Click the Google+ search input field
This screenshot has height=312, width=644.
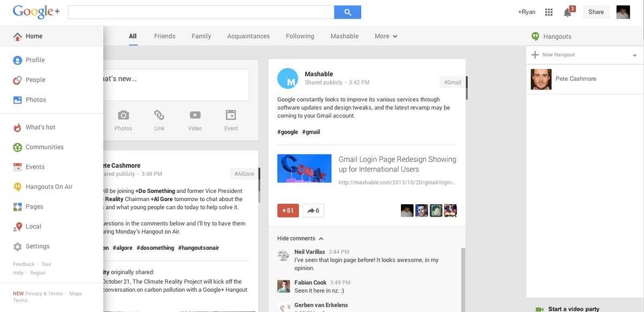[x=201, y=12]
